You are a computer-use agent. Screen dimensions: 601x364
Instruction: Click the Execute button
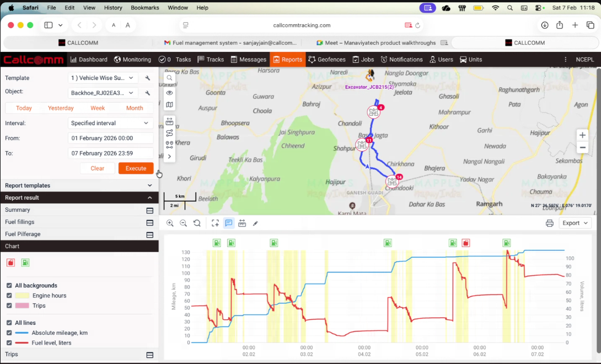(x=136, y=168)
